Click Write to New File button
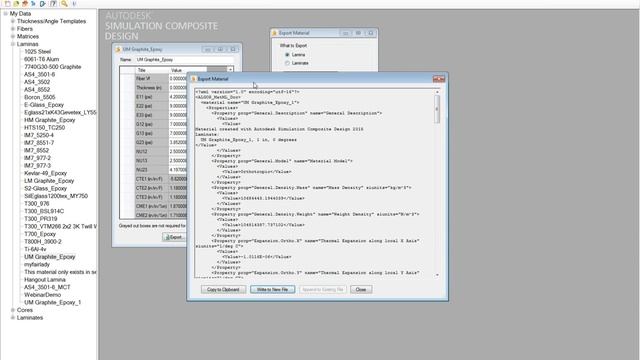 tap(272, 289)
